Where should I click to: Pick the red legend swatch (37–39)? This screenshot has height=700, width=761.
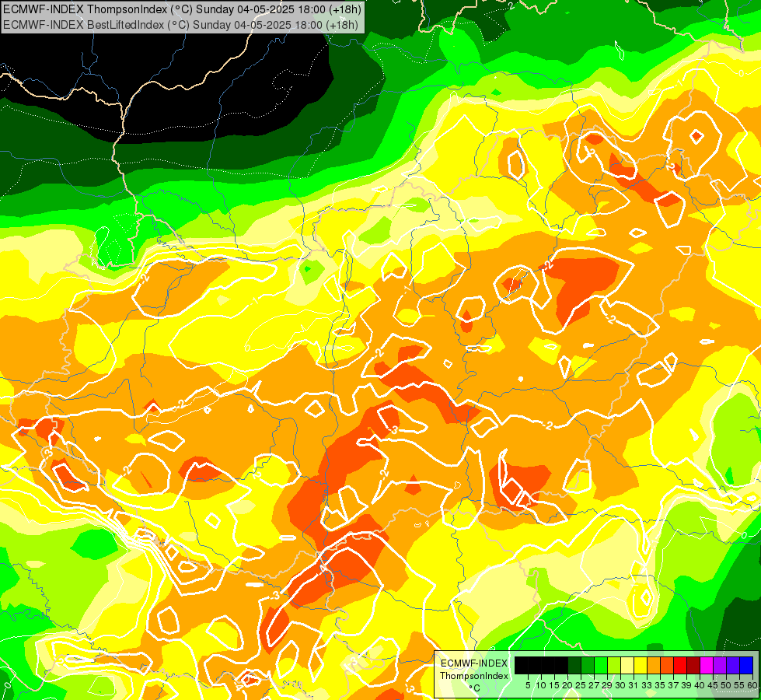pyautogui.click(x=680, y=665)
